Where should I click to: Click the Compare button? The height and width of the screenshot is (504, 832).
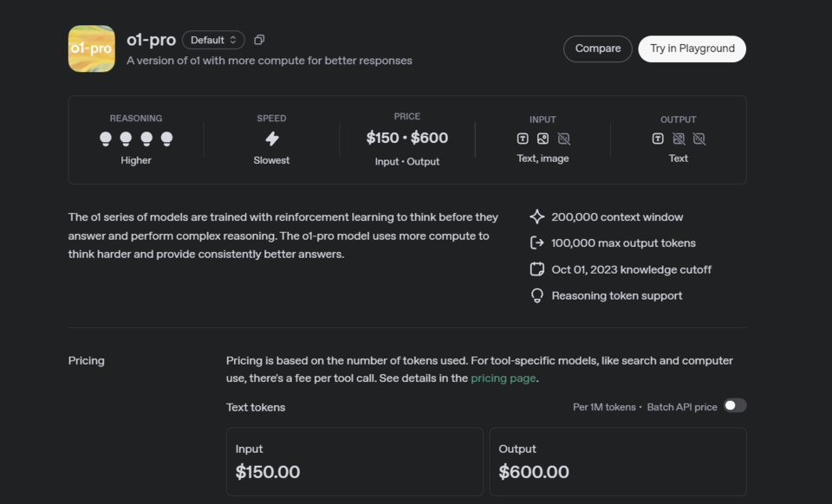click(597, 48)
